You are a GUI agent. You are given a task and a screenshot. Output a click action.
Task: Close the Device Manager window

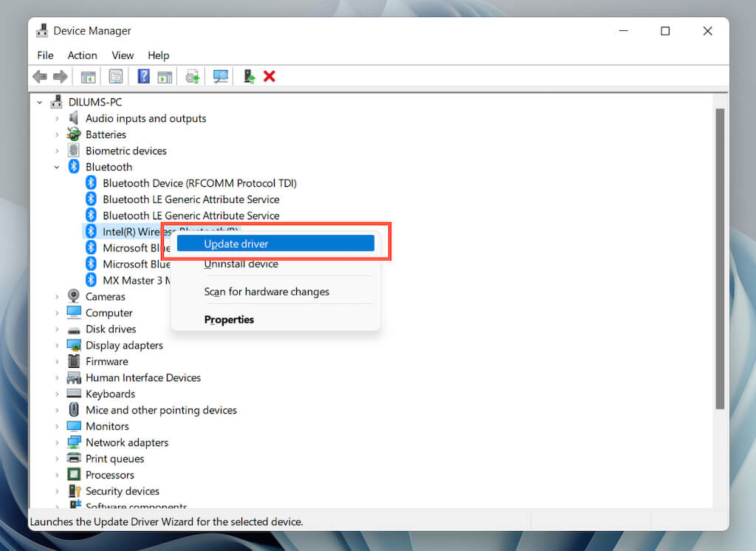[707, 31]
